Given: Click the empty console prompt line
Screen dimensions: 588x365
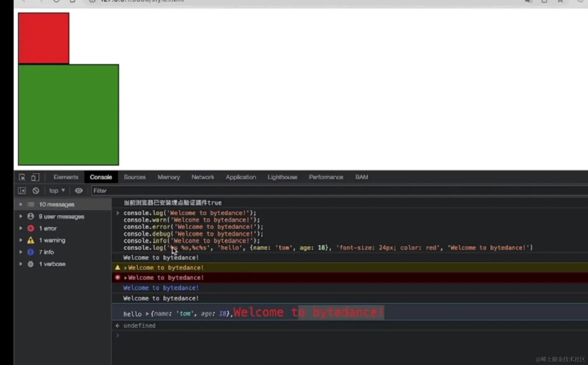Looking at the screenshot, I should click(350, 335).
